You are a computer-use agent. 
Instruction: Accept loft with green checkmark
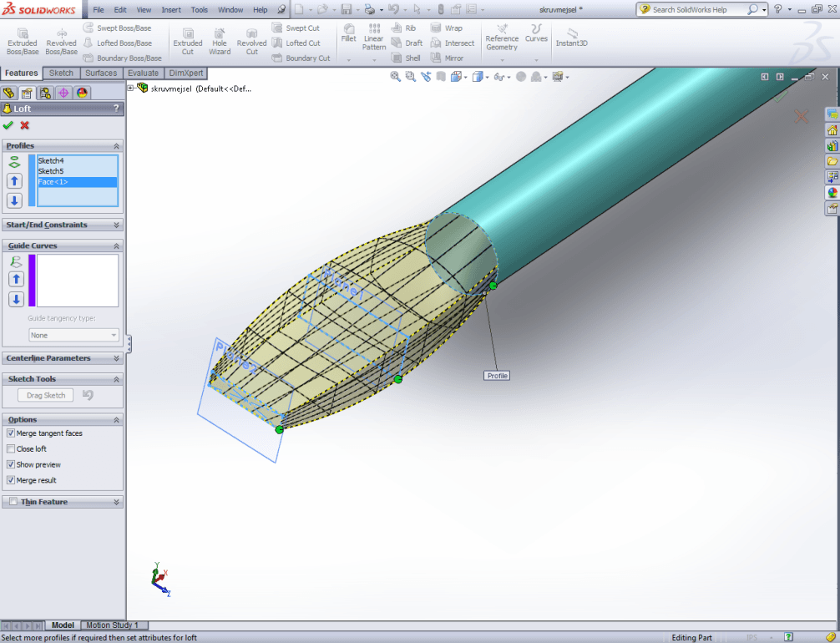[8, 125]
